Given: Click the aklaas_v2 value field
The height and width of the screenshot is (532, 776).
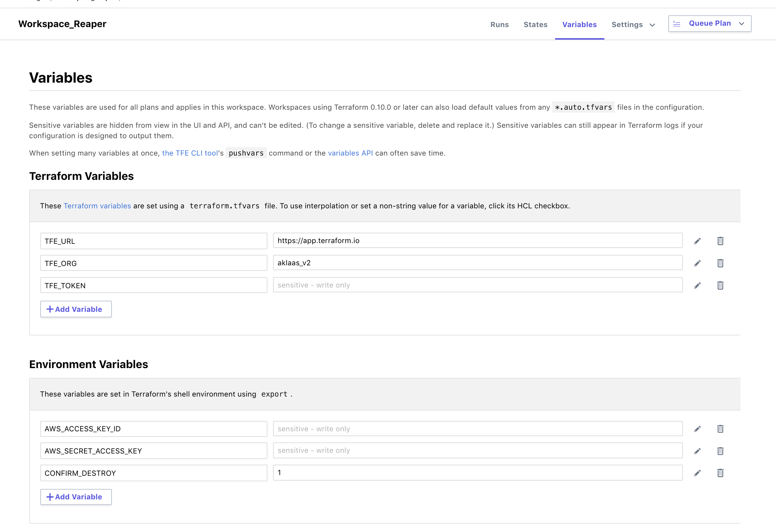Looking at the screenshot, I should 477,263.
